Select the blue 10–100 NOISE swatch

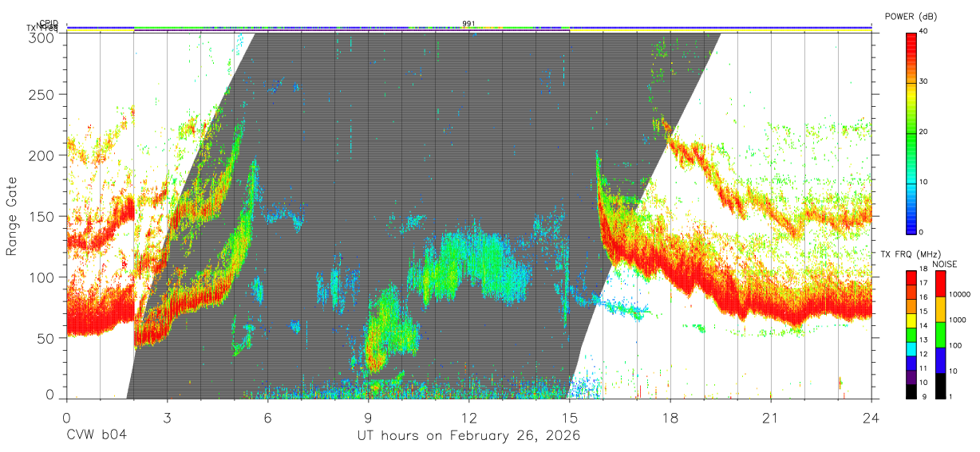point(939,360)
